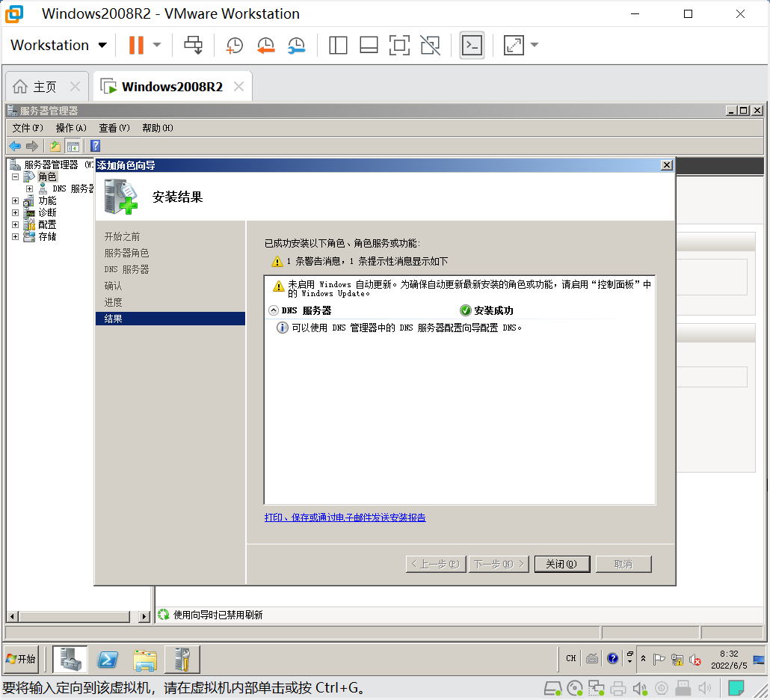
Task: Collapse the 角色 tree node
Action: pyautogui.click(x=15, y=176)
